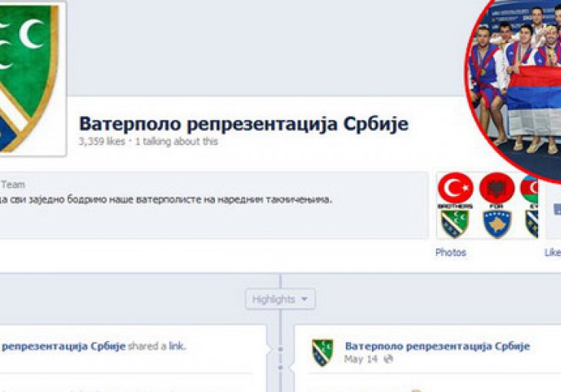Click the globe public icon beside May 14
Viewport: 561px width, 392px height.
pyautogui.click(x=388, y=359)
